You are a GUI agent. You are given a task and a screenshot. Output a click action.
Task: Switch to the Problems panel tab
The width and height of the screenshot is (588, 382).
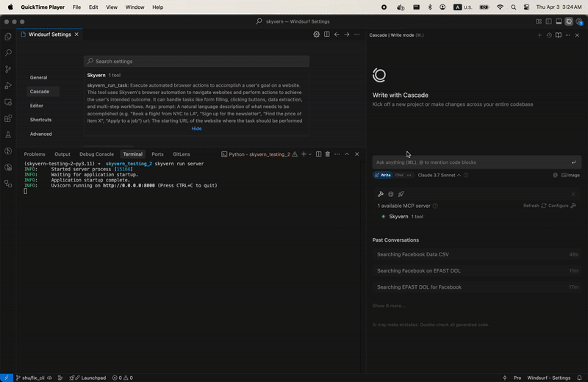[35, 154]
